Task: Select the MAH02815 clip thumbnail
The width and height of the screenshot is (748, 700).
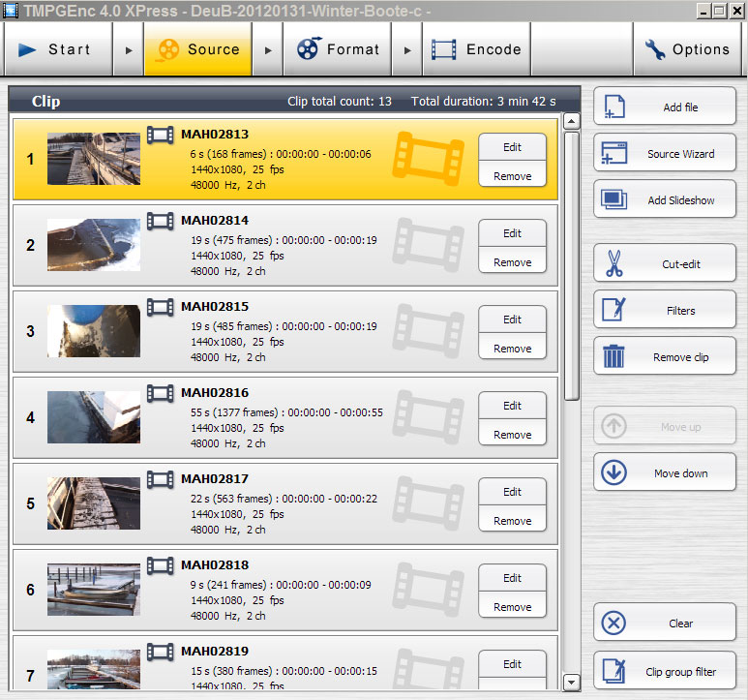Action: tap(93, 331)
